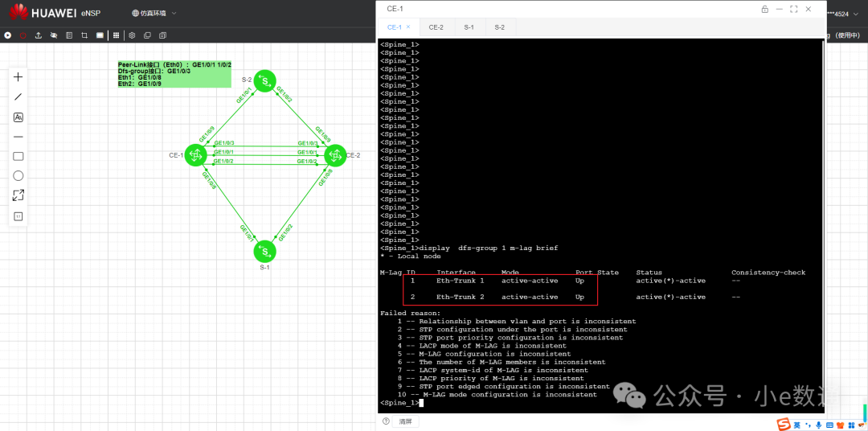
Task: Click the input method skin shirt icon
Action: pos(841,425)
